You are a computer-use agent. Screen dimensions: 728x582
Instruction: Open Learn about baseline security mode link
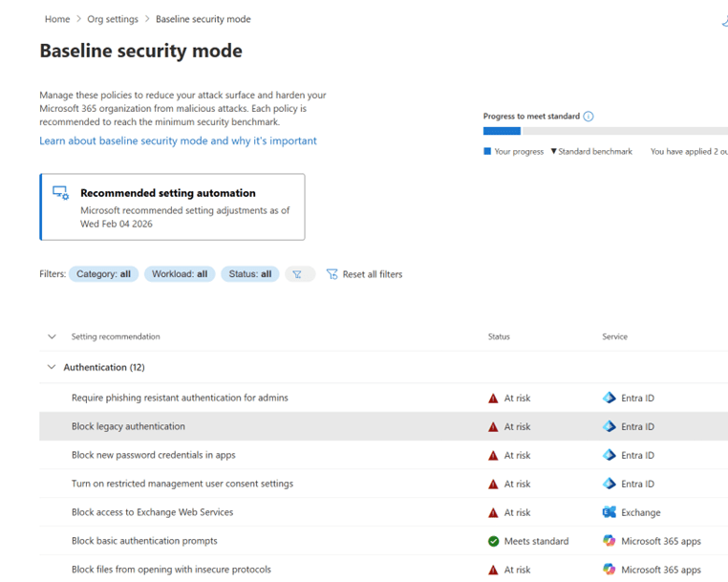pos(178,140)
